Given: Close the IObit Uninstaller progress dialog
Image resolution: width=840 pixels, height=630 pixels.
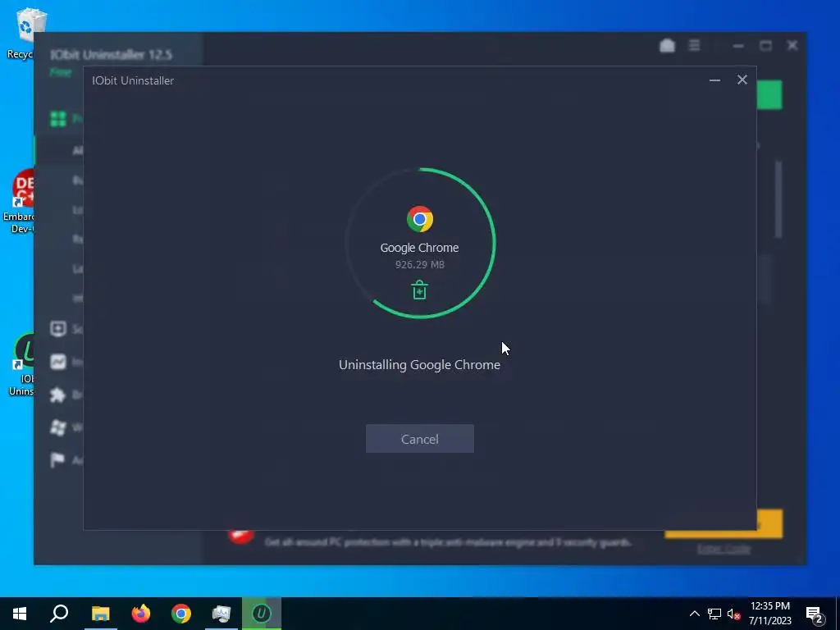Looking at the screenshot, I should point(742,80).
